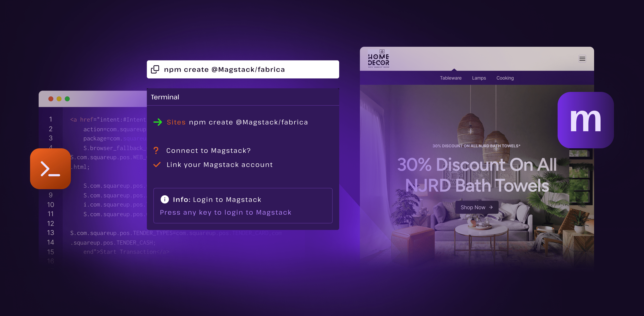This screenshot has width=644, height=316.
Task: Click the orange question mark icon
Action: [x=156, y=150]
